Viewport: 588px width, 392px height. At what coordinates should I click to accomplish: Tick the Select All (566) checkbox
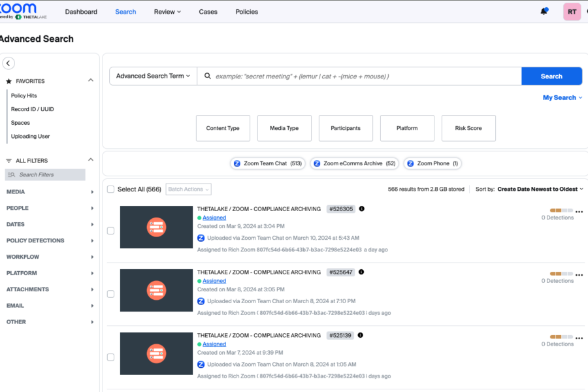pos(110,189)
